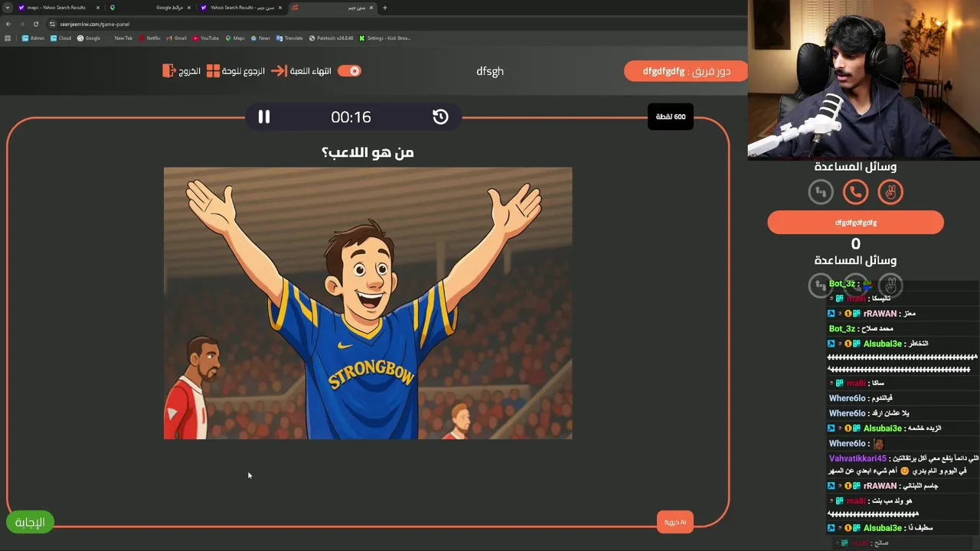Use the two-fingers lifeline icon in the top lifeline row

point(890,192)
